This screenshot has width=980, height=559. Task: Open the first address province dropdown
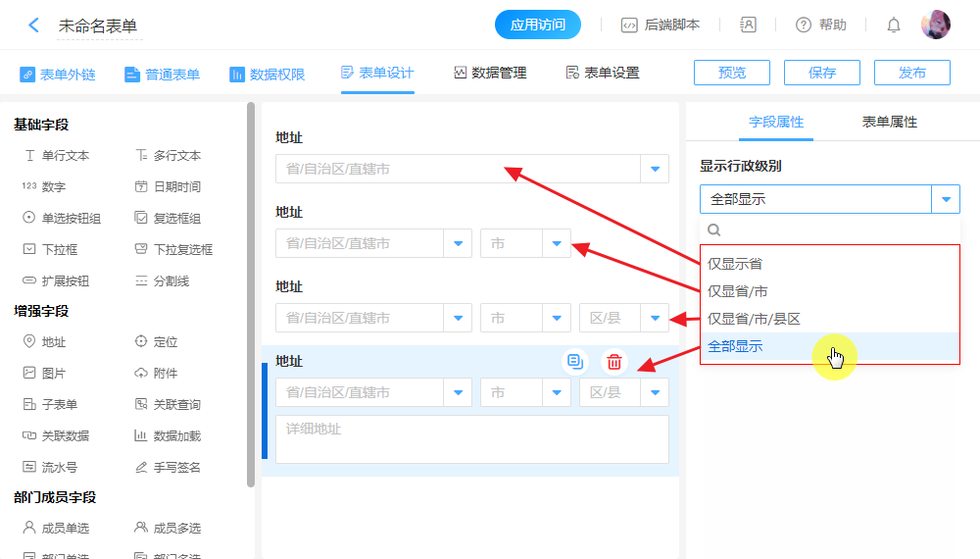(656, 169)
